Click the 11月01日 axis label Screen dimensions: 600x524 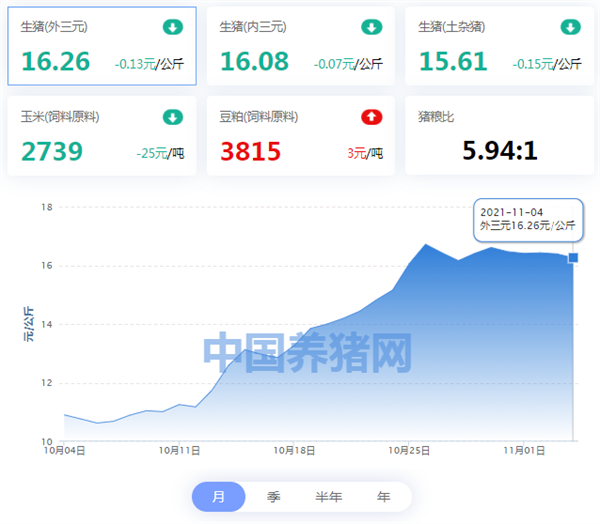click(x=524, y=451)
